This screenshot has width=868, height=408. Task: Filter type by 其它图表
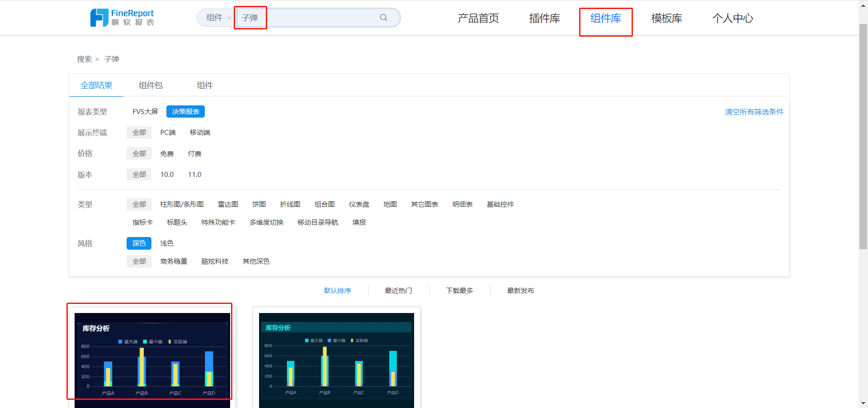(425, 204)
